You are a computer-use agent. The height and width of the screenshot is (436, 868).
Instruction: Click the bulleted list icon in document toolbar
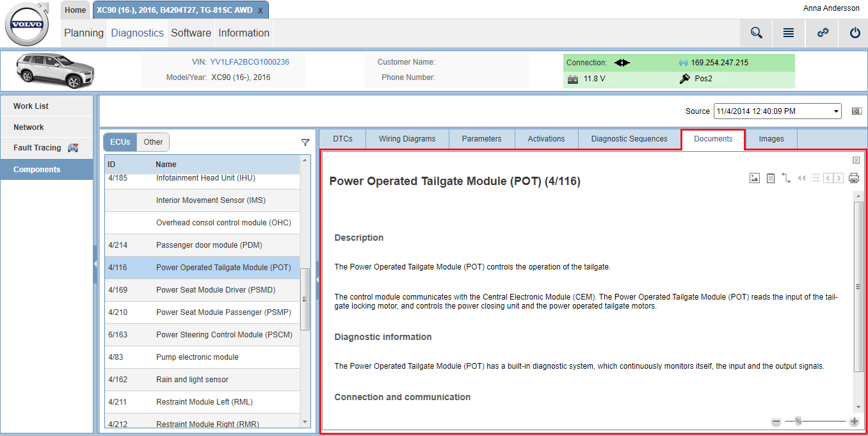click(x=815, y=178)
